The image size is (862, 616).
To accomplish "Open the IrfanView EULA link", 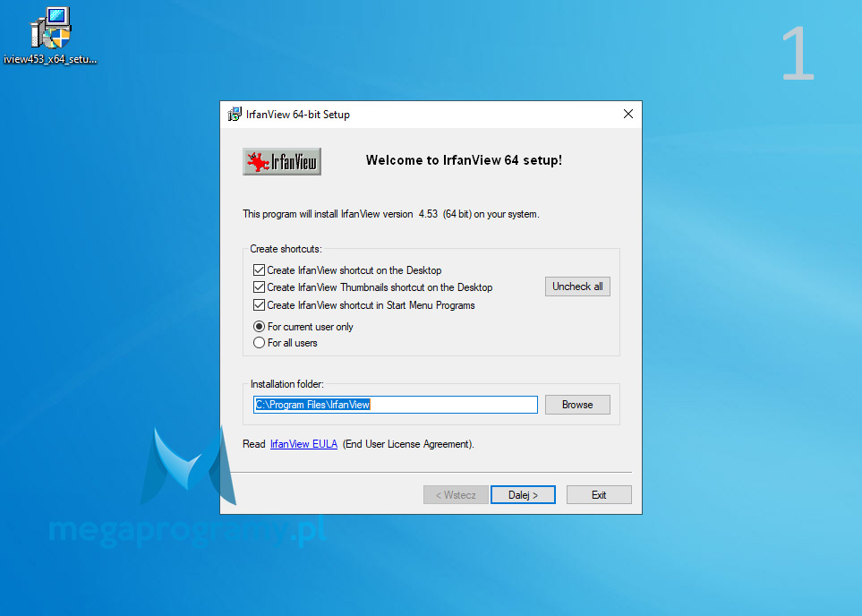I will click(303, 444).
